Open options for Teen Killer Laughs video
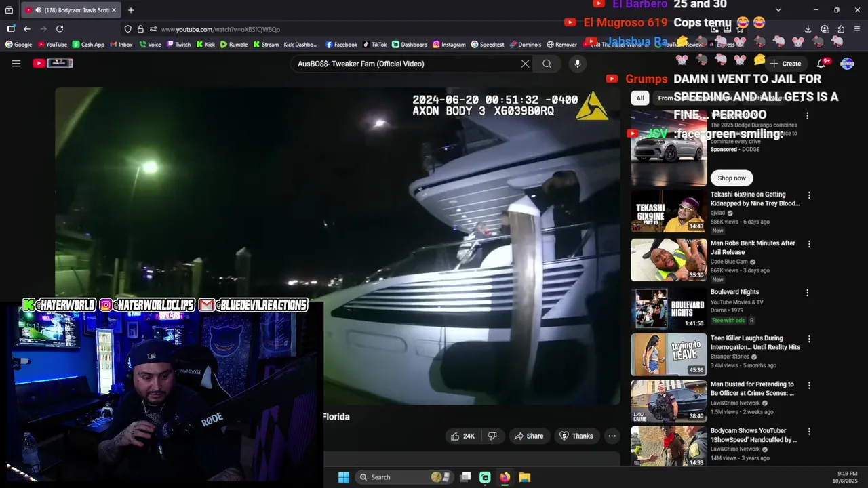 tap(808, 339)
